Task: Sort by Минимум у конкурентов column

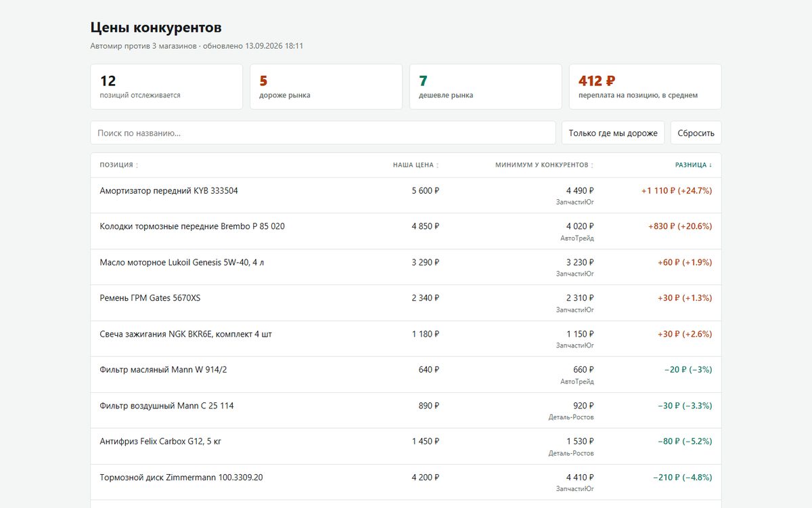Action: [545, 165]
